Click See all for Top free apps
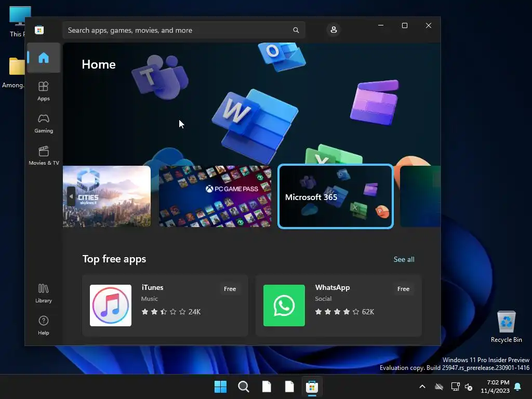The width and height of the screenshot is (532, 399). [404, 259]
